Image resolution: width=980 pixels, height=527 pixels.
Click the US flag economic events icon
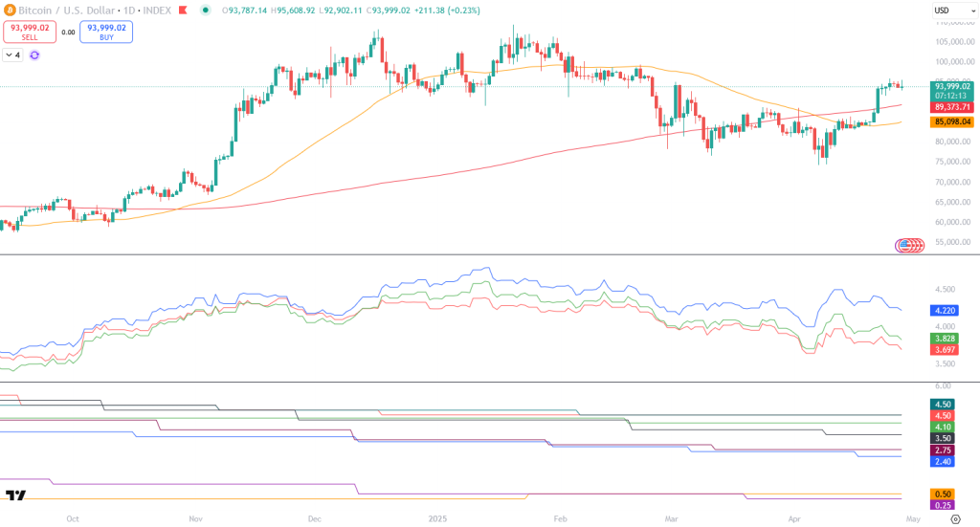click(x=904, y=246)
